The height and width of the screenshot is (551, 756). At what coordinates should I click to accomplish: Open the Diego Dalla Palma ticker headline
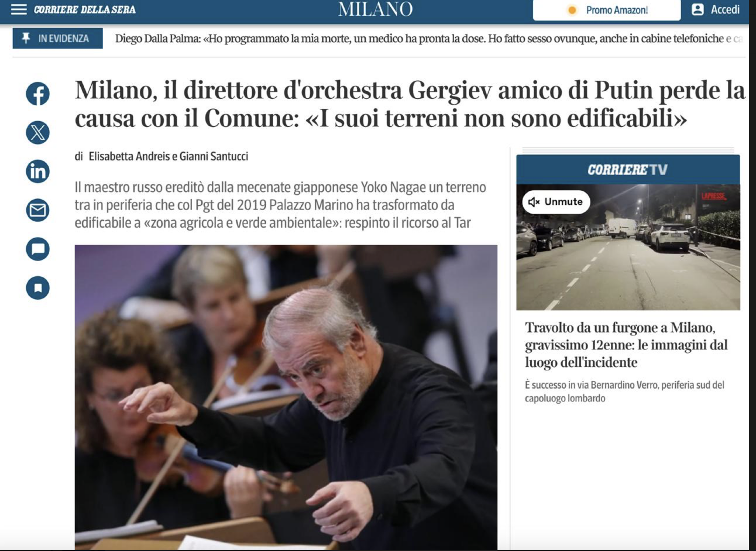pyautogui.click(x=429, y=39)
